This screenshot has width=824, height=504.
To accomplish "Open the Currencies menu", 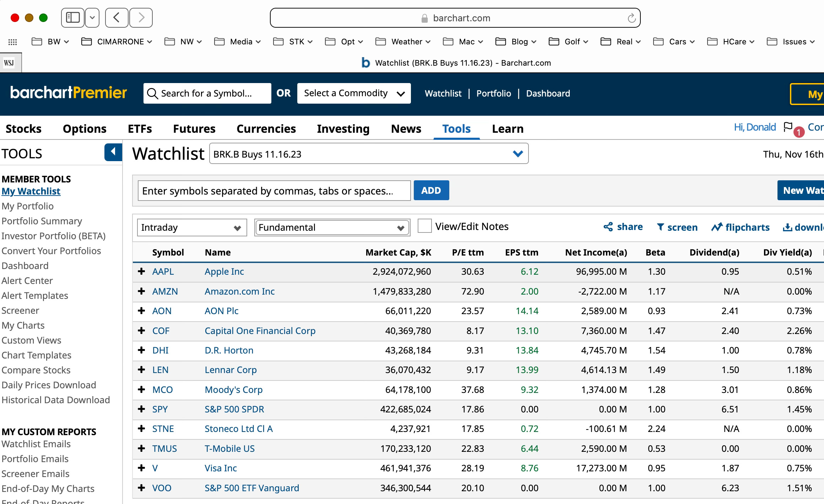I will pyautogui.click(x=266, y=128).
